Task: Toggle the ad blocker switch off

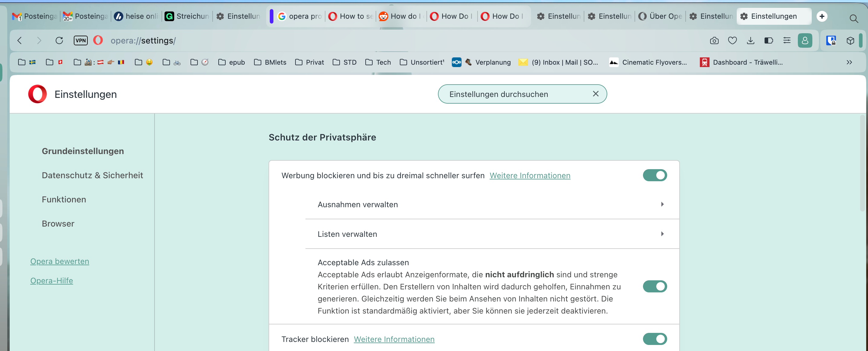Action: point(654,175)
